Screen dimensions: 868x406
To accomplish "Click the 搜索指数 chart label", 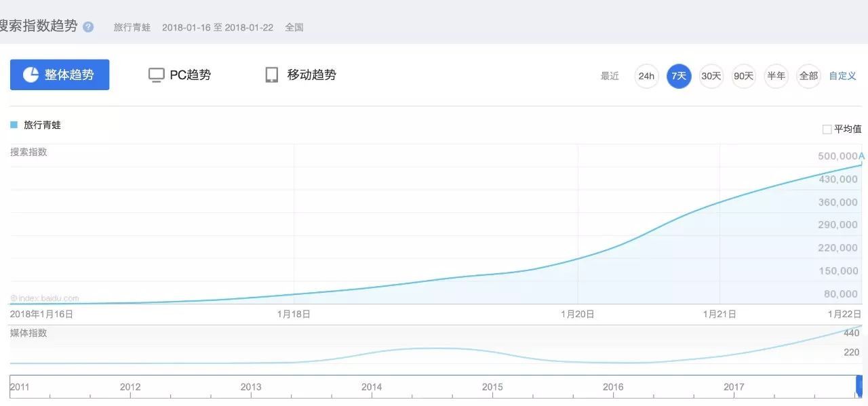I will [x=28, y=152].
